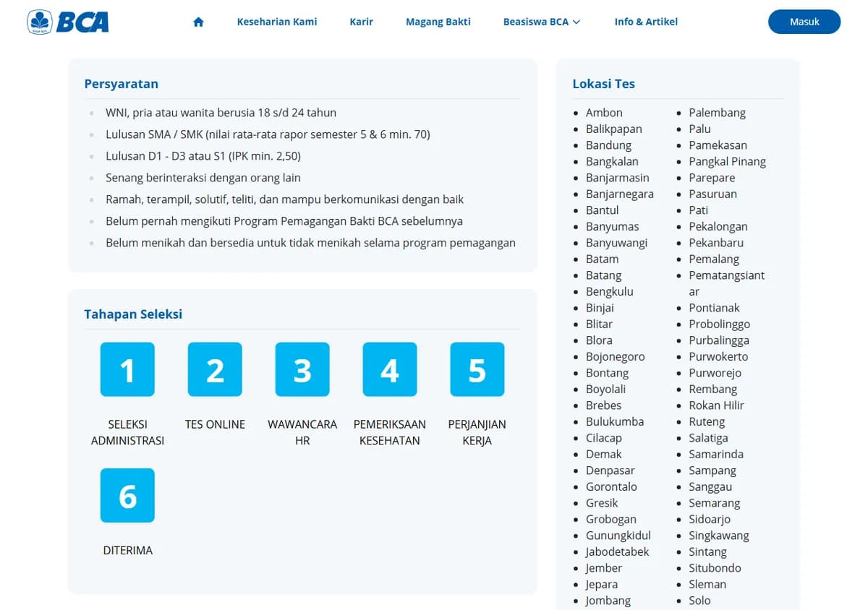868x610 pixels.
Task: Select step 3 Wawancara HR tile
Action: point(302,369)
